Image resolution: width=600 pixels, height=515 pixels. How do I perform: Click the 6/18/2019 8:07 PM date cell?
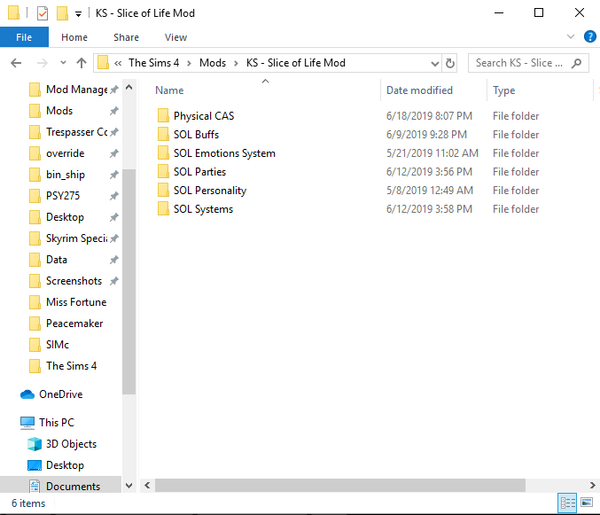[x=429, y=116]
